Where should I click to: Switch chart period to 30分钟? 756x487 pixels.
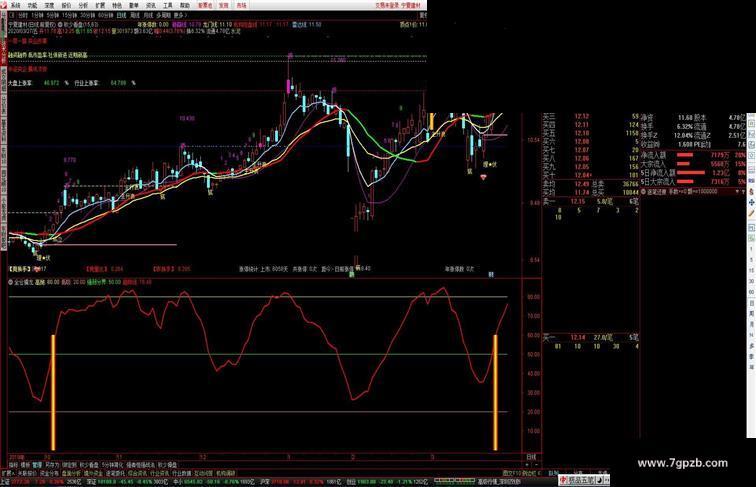pyautogui.click(x=88, y=15)
